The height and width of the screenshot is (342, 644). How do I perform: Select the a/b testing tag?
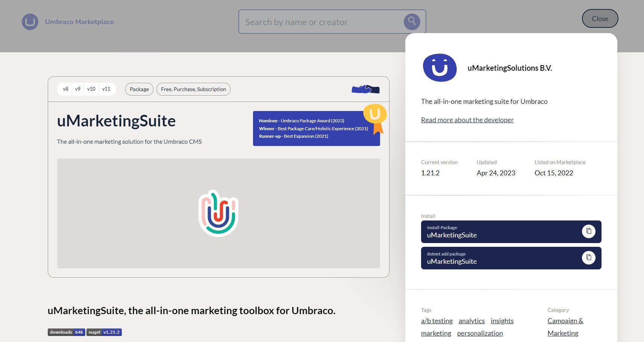click(436, 321)
